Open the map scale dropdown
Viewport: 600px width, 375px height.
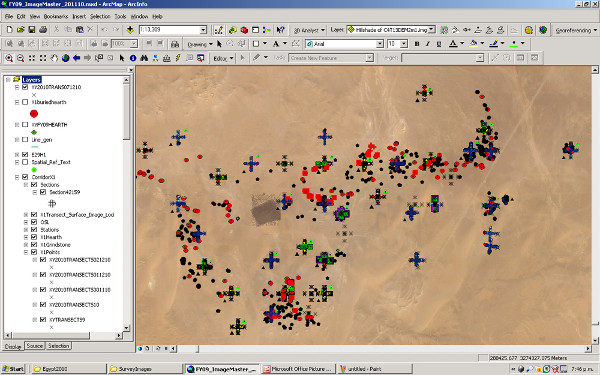(x=203, y=30)
